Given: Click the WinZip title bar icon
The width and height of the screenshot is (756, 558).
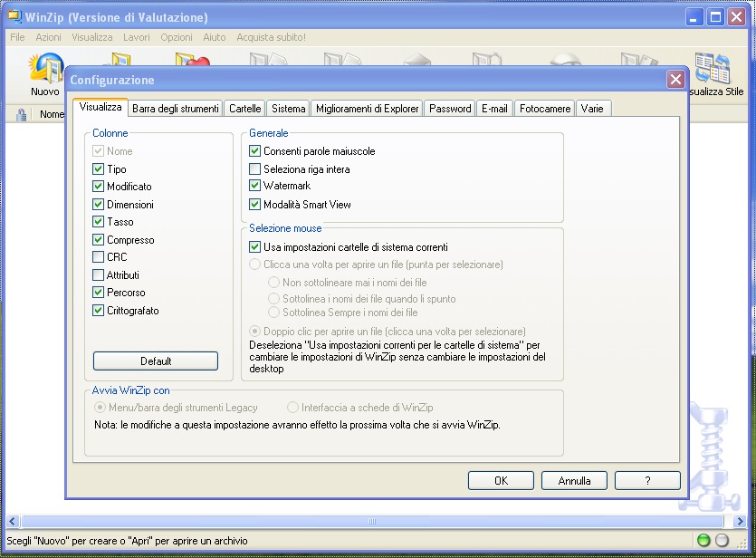Looking at the screenshot, I should coord(14,17).
